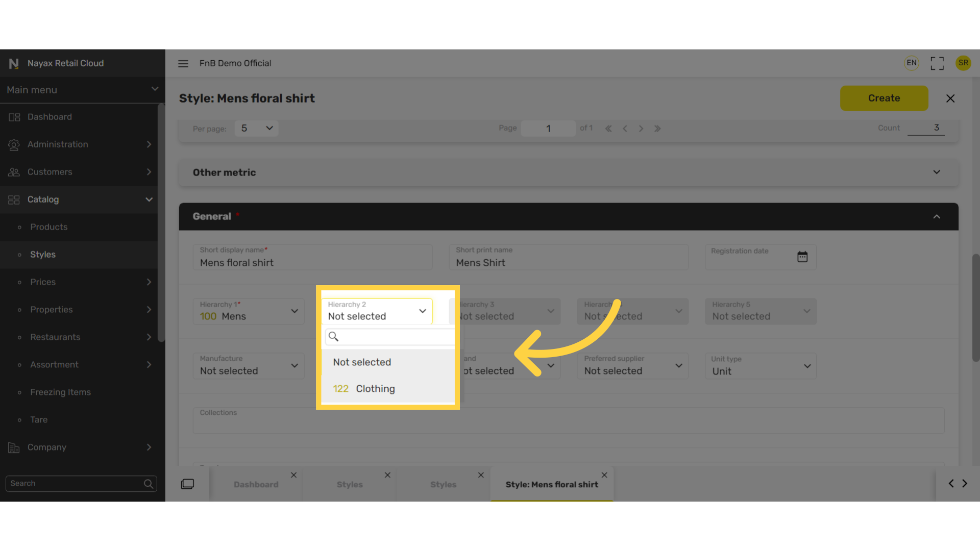Screen dimensions: 980x551
Task: Click the Create button
Action: pyautogui.click(x=884, y=98)
